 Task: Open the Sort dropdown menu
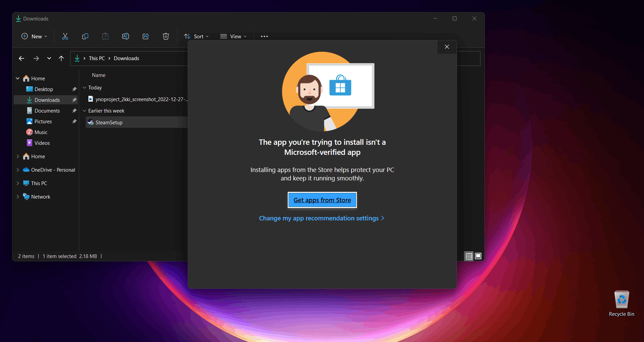(x=196, y=36)
